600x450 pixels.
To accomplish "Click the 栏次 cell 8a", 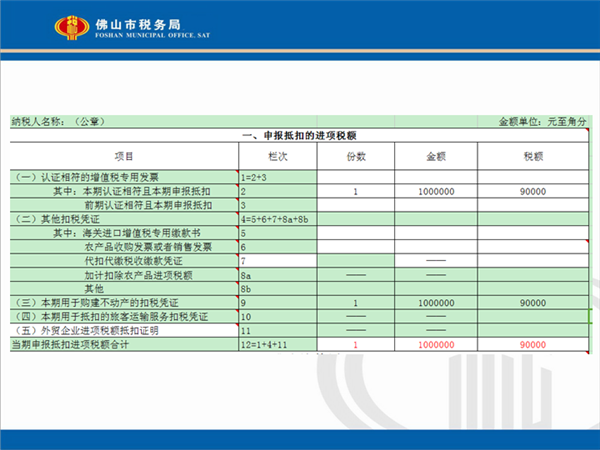I will (x=278, y=275).
